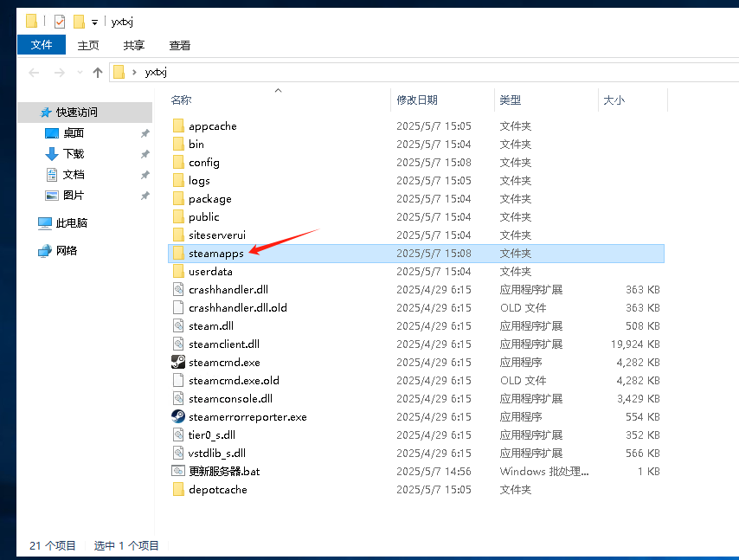Image resolution: width=739 pixels, height=560 pixels.
Task: Select the steamcmd.exe Steam icon
Action: tap(178, 362)
